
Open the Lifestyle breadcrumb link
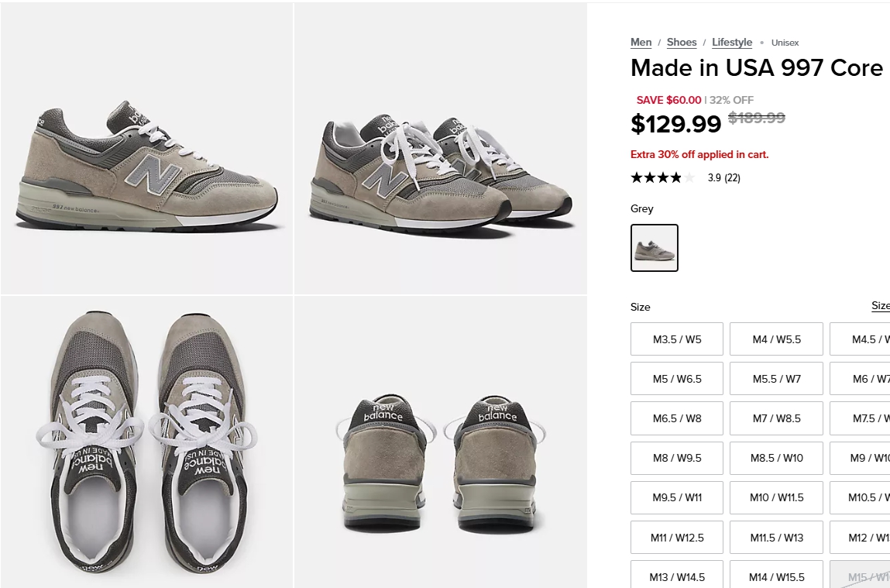click(732, 43)
